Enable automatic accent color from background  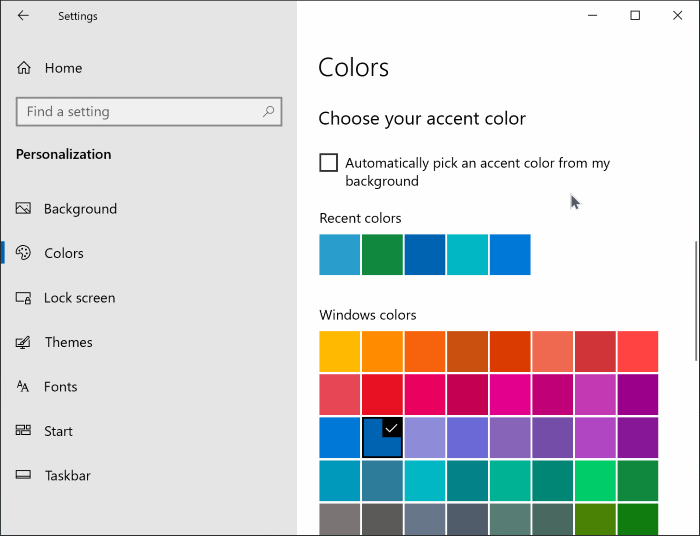[329, 163]
